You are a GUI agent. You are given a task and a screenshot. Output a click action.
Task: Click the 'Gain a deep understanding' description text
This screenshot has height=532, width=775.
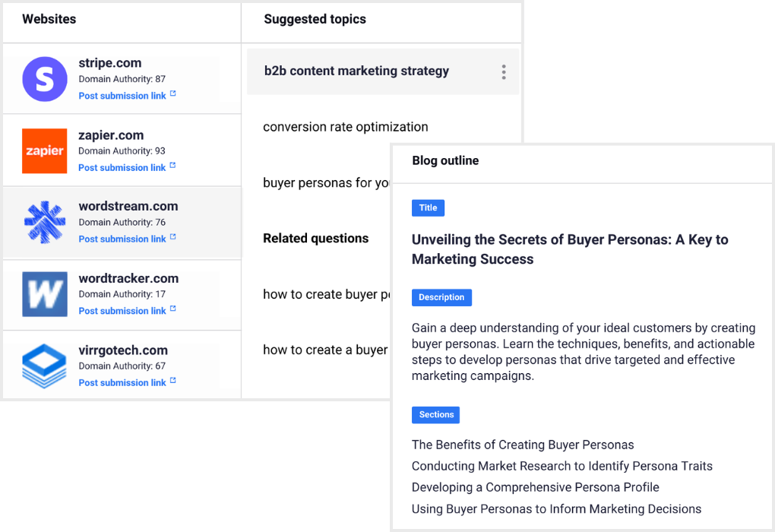coord(584,352)
